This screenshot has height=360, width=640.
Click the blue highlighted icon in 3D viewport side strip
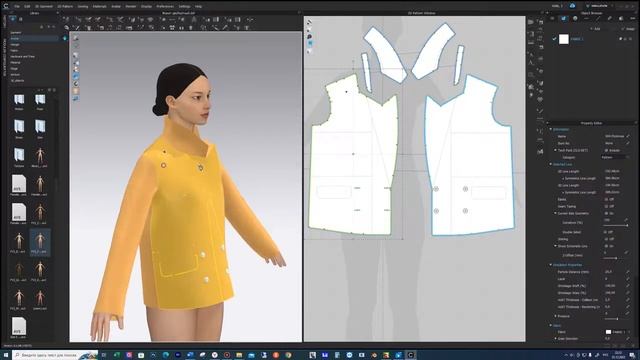click(76, 76)
